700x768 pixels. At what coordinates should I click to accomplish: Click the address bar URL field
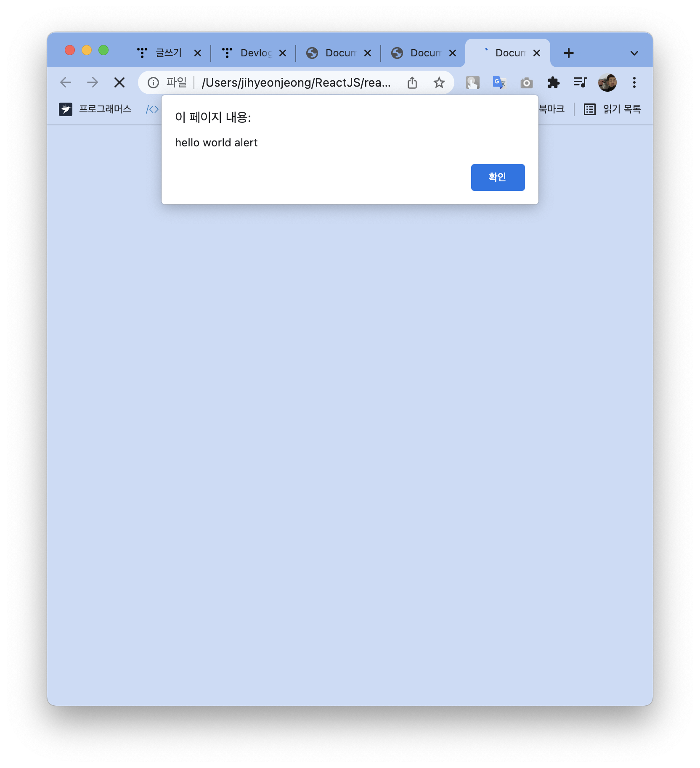[x=296, y=82]
